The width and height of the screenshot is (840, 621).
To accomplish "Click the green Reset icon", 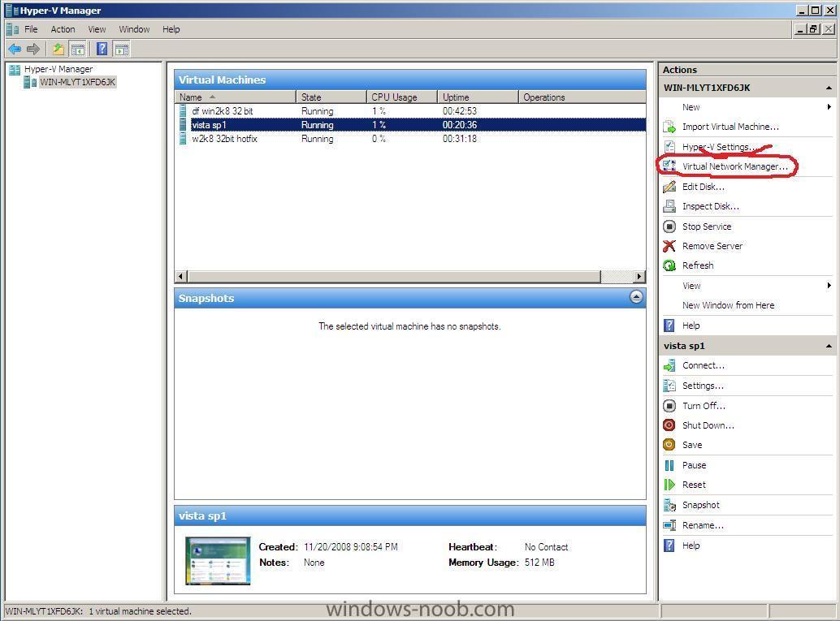I will (x=669, y=485).
